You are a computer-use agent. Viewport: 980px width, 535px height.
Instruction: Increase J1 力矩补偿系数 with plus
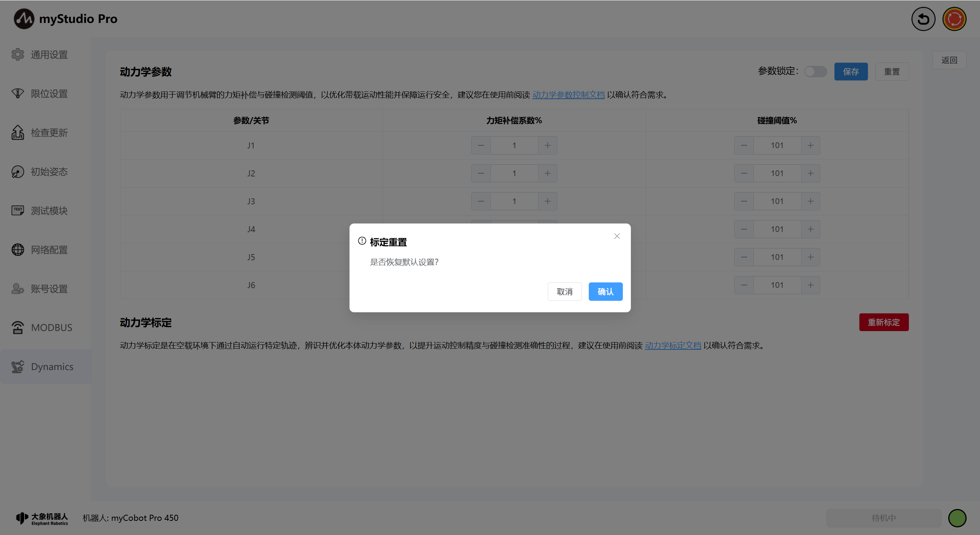[x=547, y=145]
